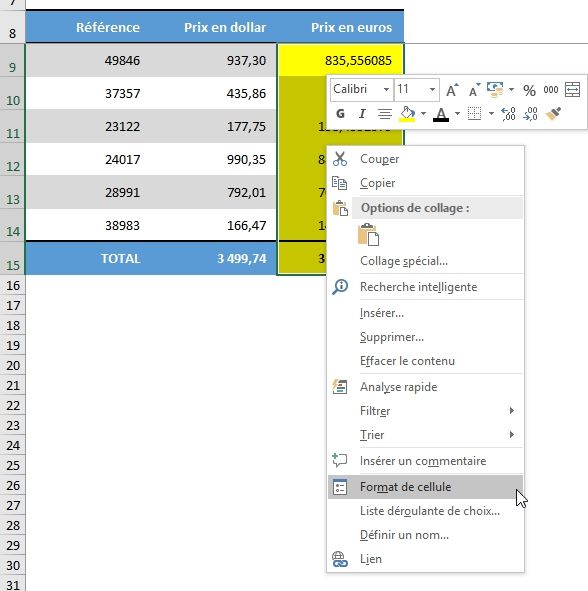This screenshot has width=588, height=591.
Task: Select row header 9
Action: point(12,60)
